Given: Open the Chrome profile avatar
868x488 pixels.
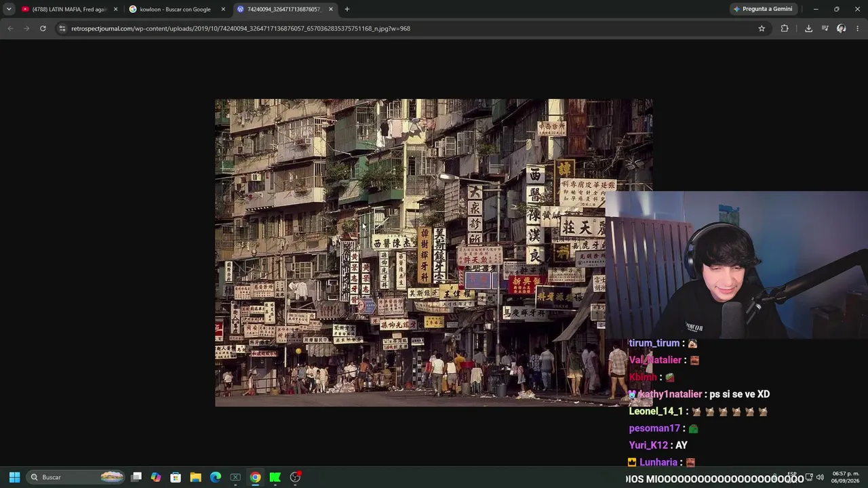Looking at the screenshot, I should coord(842,28).
